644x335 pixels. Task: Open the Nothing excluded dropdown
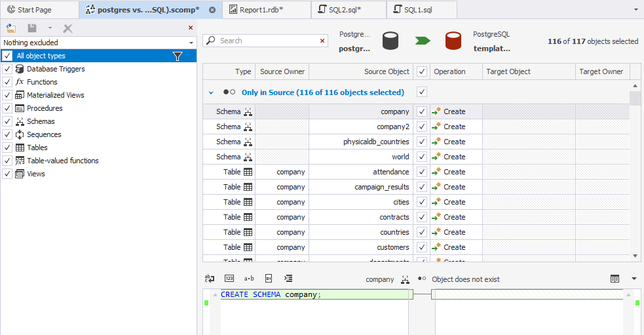tap(98, 43)
